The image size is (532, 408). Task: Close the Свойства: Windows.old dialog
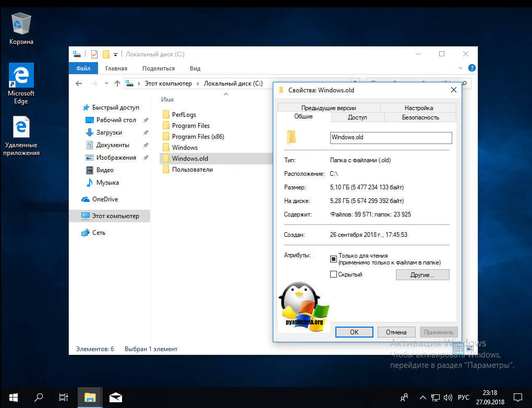454,90
